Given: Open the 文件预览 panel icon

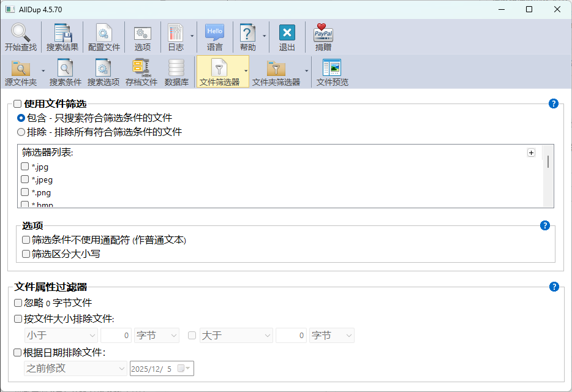Looking at the screenshot, I should tap(332, 68).
